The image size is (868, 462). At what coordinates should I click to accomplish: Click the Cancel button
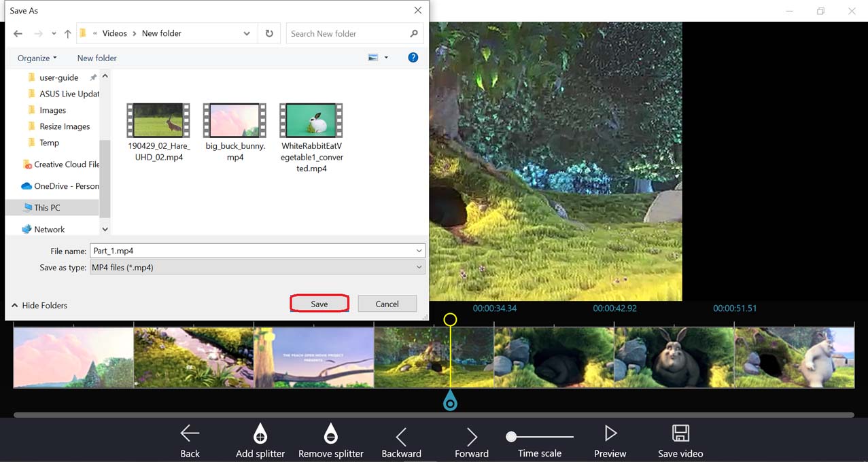tap(387, 304)
